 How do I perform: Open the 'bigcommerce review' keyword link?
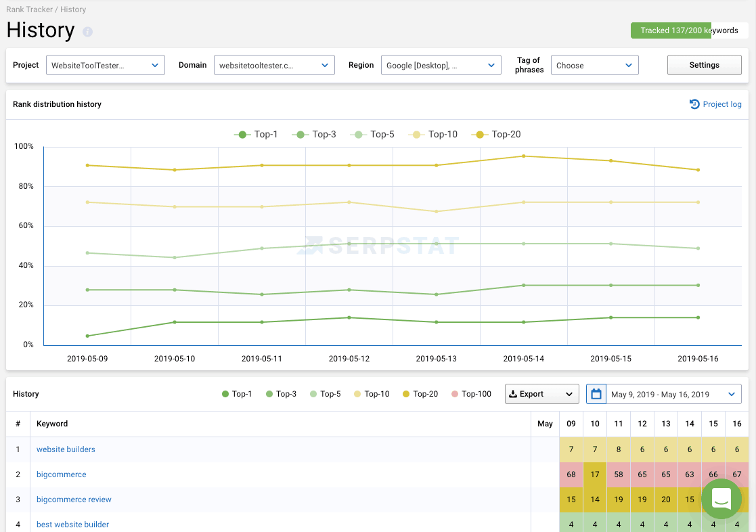click(74, 500)
